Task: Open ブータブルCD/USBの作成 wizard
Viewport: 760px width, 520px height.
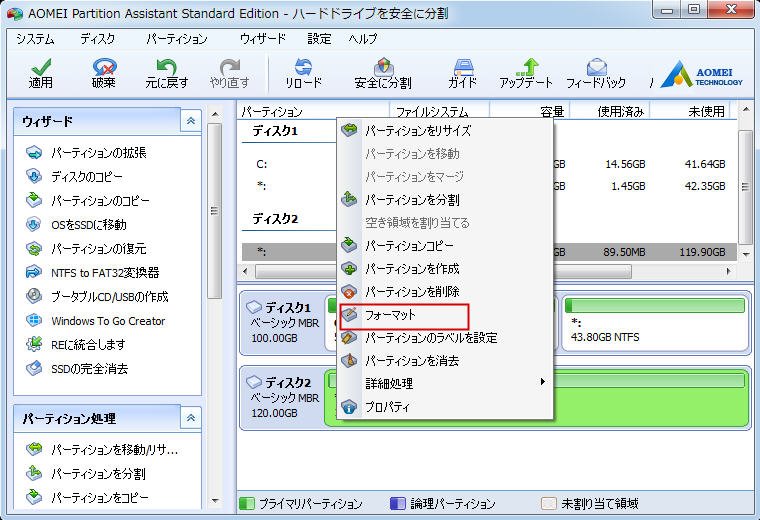Action: (97, 297)
